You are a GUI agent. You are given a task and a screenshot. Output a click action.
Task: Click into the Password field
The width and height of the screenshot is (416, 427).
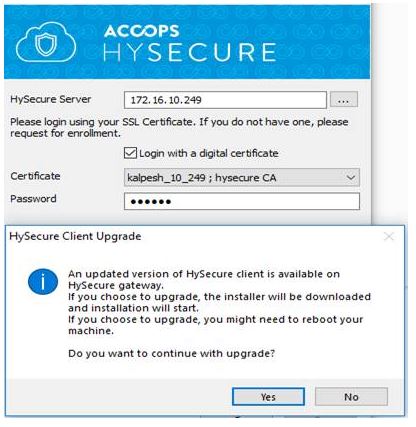click(x=242, y=201)
